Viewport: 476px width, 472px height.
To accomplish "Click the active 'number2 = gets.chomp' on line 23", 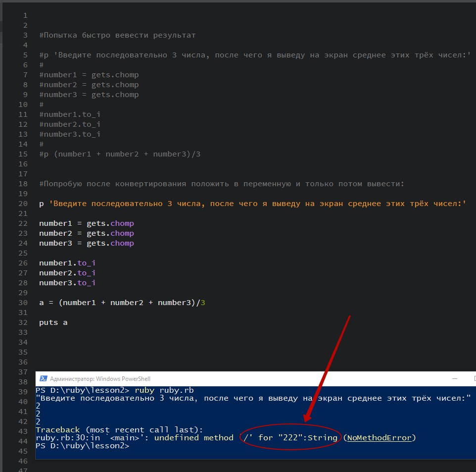I will (87, 233).
